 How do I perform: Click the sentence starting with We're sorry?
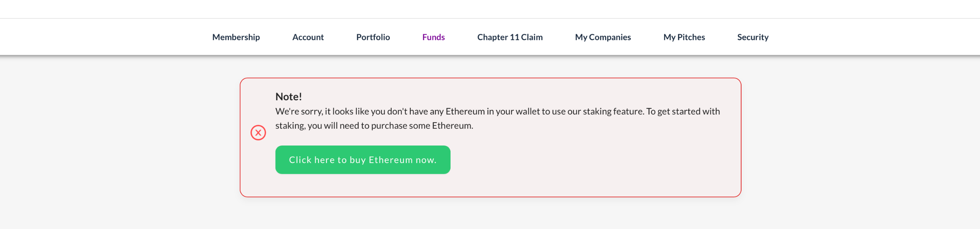click(x=460, y=111)
